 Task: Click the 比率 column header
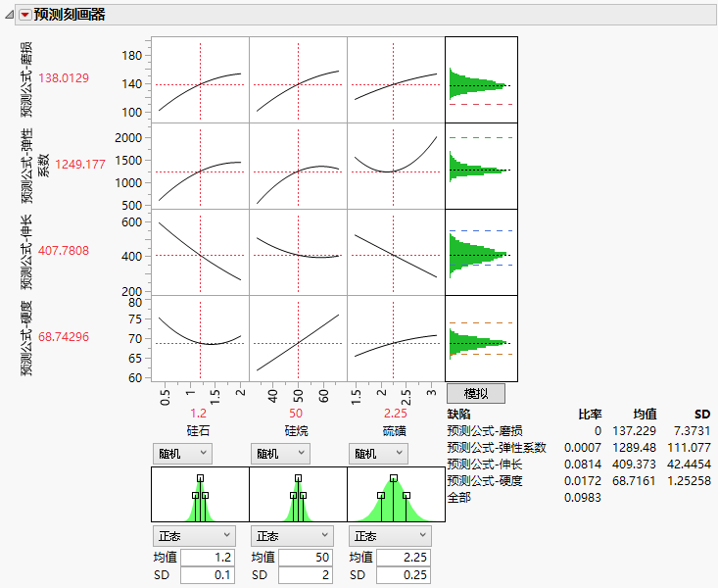point(590,415)
